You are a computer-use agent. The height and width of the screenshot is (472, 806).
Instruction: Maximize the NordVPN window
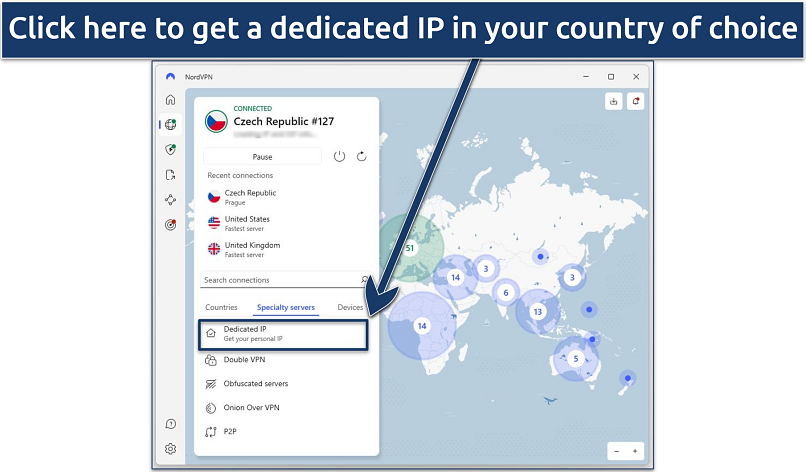click(x=611, y=77)
